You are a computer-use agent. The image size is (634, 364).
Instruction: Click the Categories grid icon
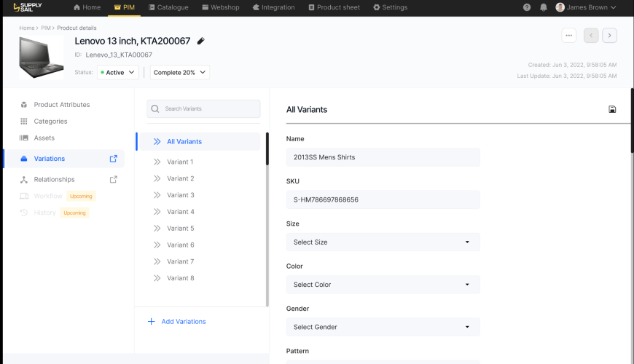click(24, 121)
